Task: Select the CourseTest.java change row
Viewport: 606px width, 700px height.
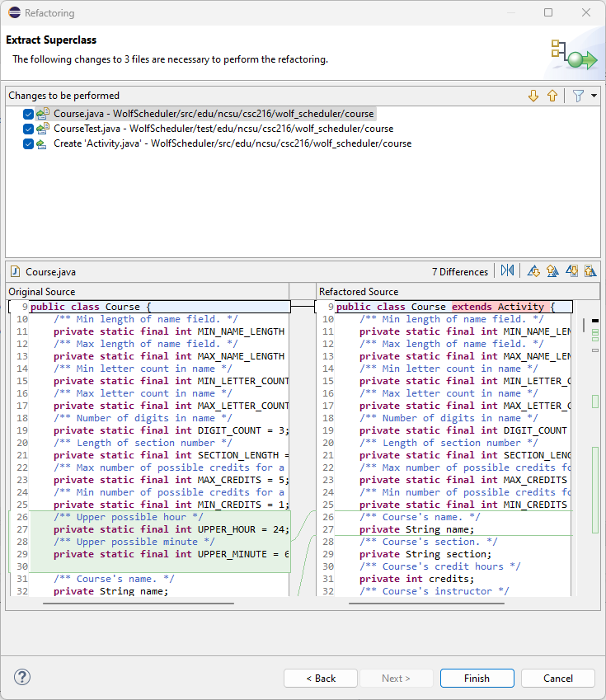Action: [223, 129]
